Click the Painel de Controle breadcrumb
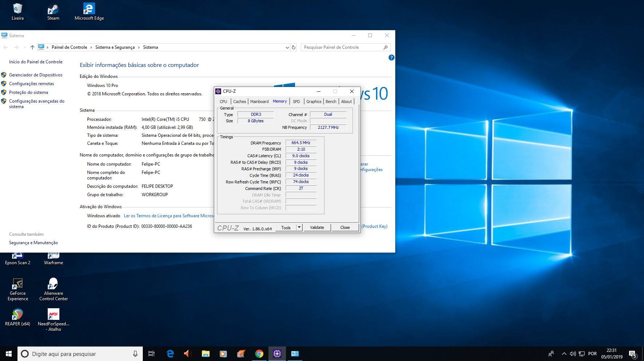644x361 pixels. pos(69,47)
